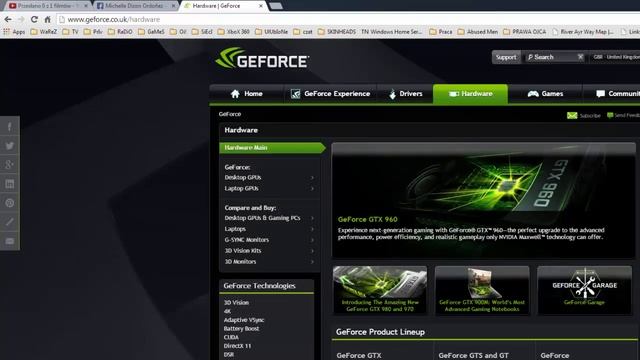
Task: Open the Games nav tab
Action: click(x=545, y=94)
